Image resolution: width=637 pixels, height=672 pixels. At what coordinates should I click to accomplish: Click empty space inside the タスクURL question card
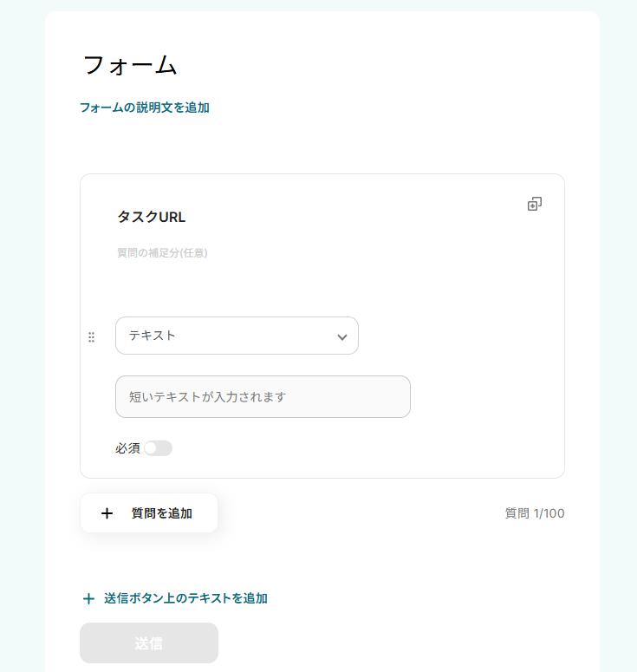tap(477, 286)
